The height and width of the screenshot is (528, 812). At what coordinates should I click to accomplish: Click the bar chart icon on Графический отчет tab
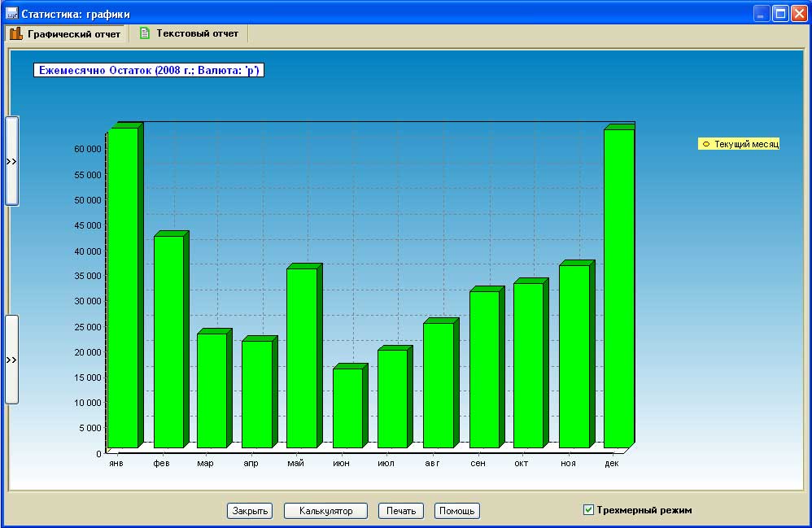pyautogui.click(x=15, y=34)
